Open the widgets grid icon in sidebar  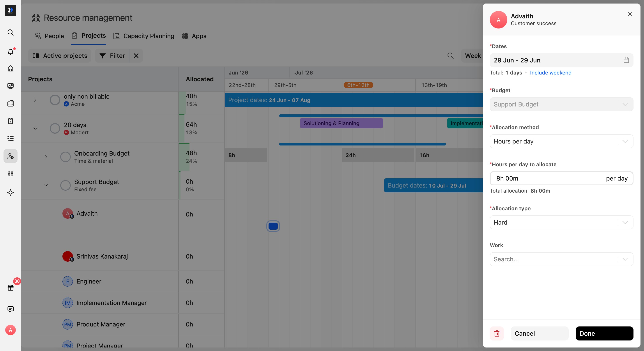pyautogui.click(x=11, y=174)
